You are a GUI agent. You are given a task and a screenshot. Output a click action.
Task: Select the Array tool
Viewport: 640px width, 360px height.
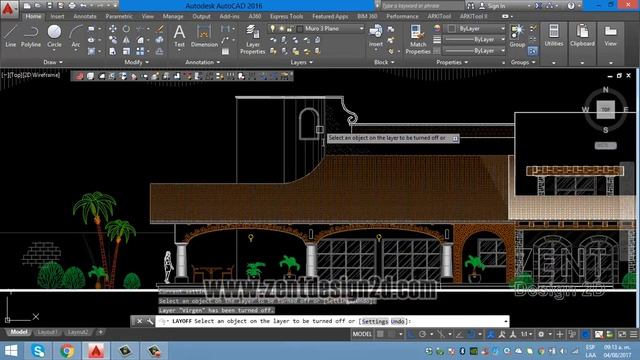point(140,51)
